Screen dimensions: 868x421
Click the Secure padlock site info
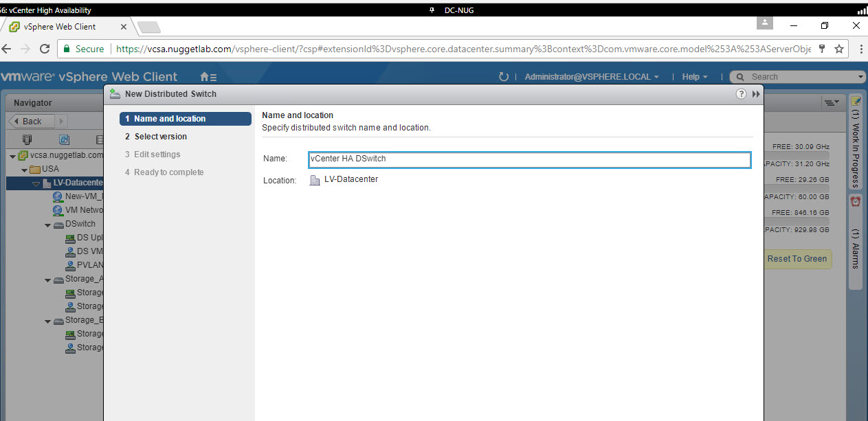point(83,49)
